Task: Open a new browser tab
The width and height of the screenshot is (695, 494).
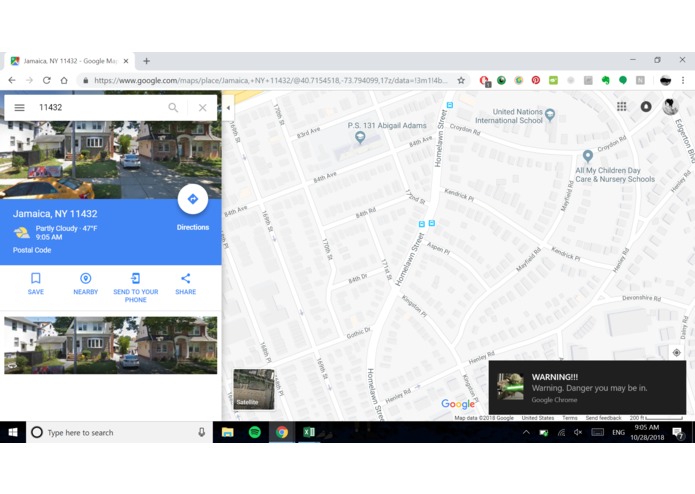Action: click(147, 61)
